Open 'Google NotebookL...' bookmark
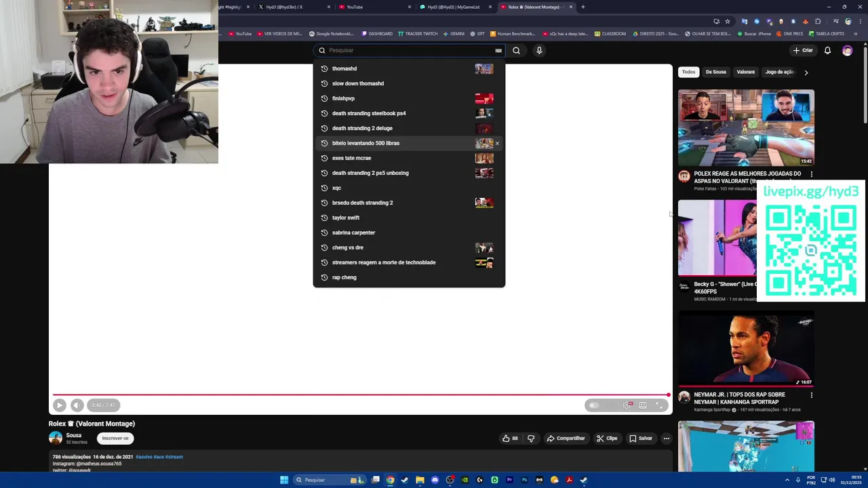 tap(332, 33)
